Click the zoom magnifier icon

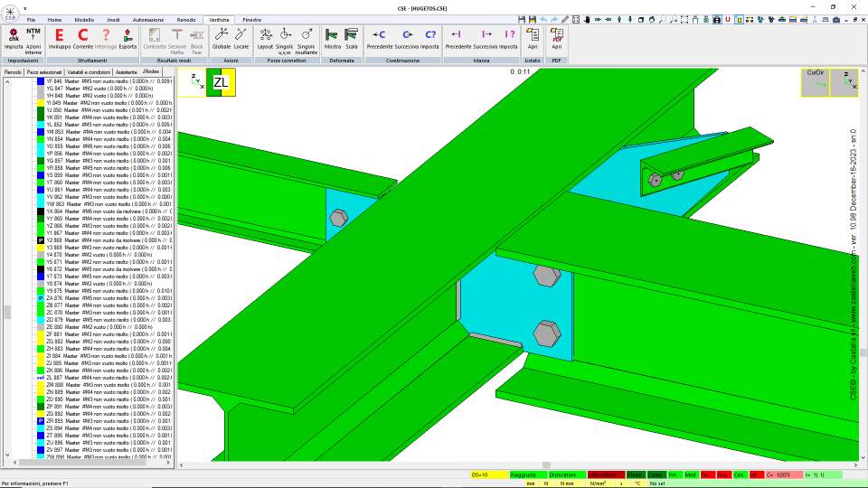[x=663, y=19]
